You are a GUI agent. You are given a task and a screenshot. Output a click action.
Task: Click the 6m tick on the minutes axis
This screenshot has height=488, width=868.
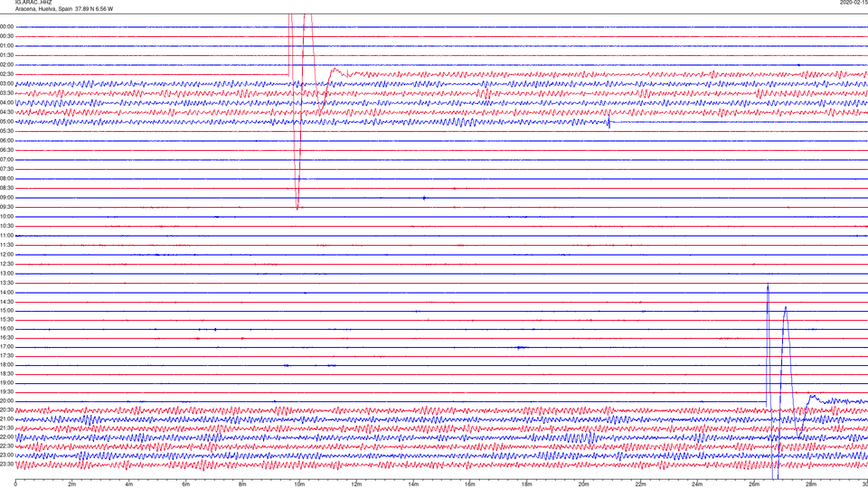point(186,484)
